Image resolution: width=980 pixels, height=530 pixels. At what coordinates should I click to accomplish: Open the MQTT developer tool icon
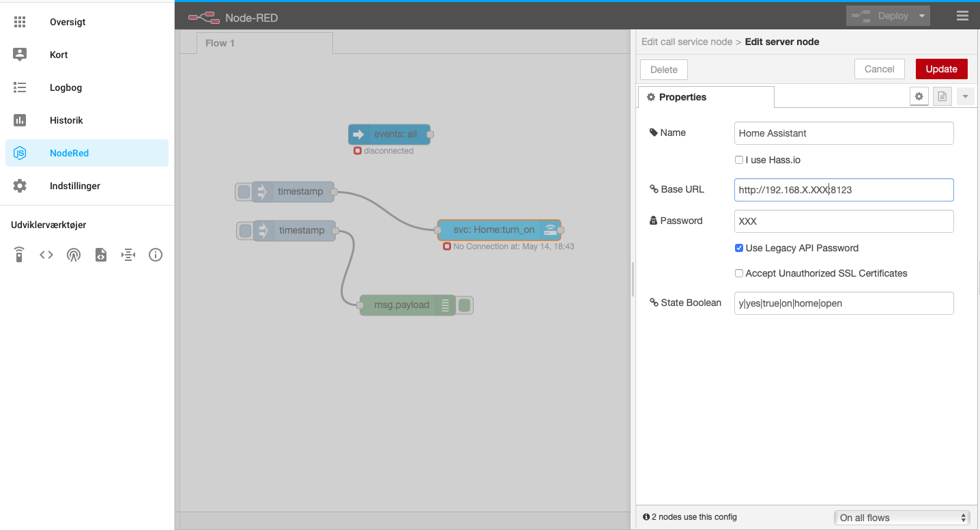click(128, 255)
